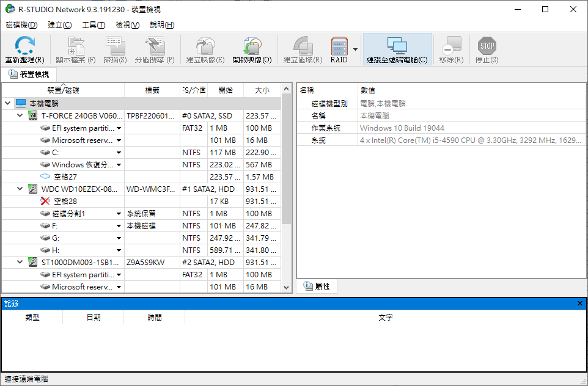588x386 pixels.
Task: Select the ST1000DM003 hard disk icon
Action: [33, 263]
